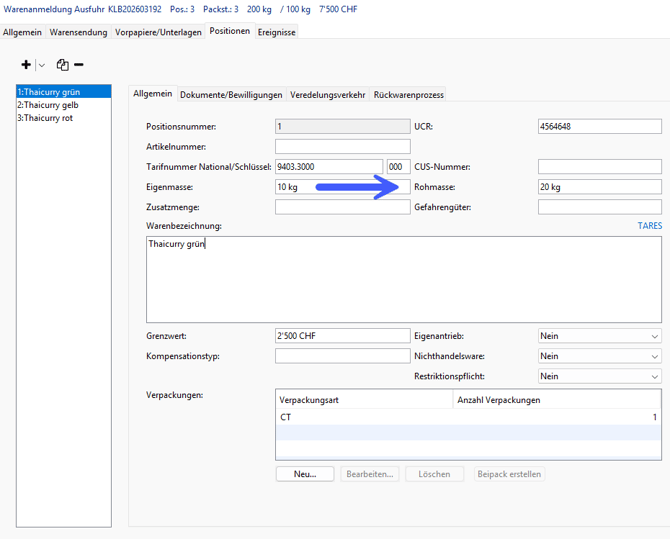The width and height of the screenshot is (670, 539).
Task: Select position 2:Thaicurry gelb in list
Action: point(47,105)
